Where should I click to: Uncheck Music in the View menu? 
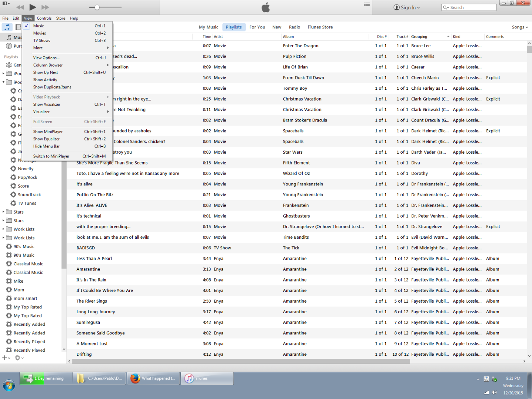[x=38, y=25]
